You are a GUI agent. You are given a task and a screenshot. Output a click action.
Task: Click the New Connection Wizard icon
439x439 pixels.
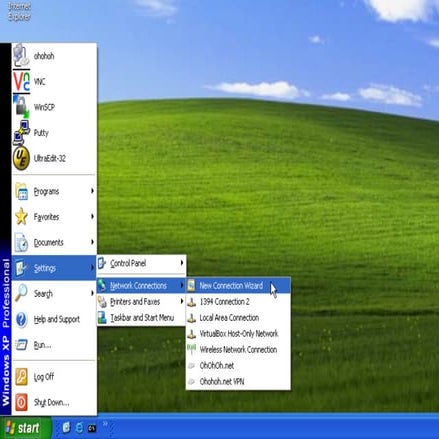[x=191, y=285]
